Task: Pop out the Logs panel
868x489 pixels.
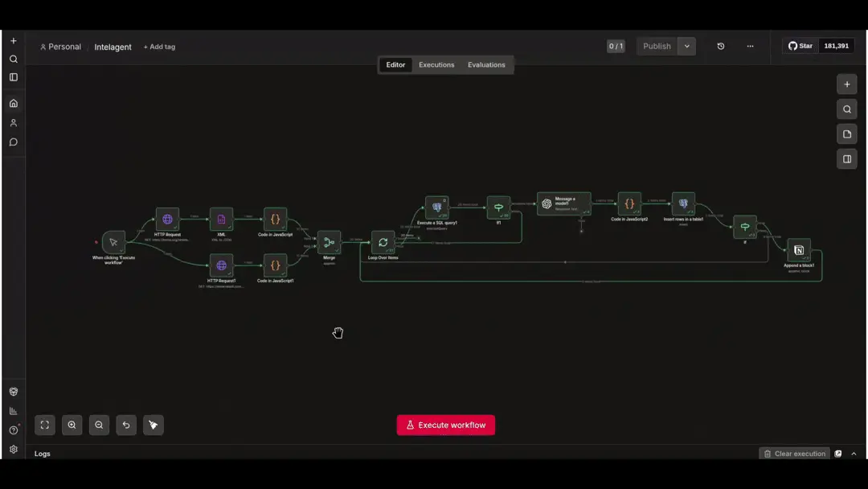Action: click(x=838, y=454)
